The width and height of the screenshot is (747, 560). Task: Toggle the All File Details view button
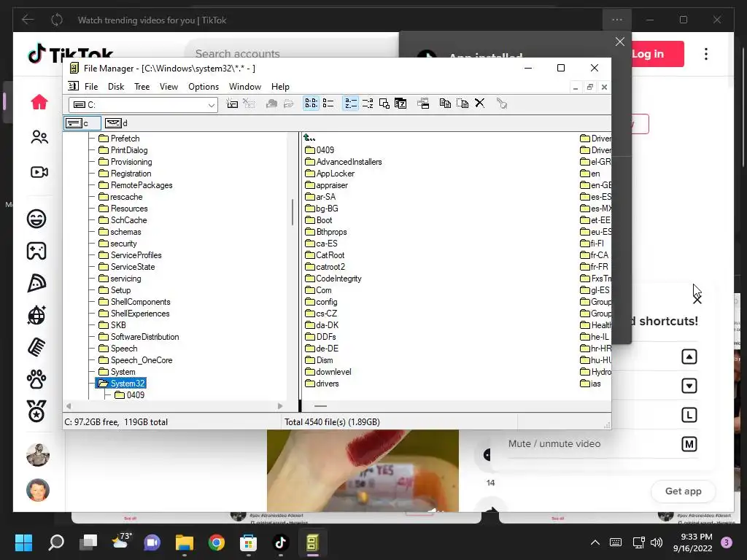328,104
